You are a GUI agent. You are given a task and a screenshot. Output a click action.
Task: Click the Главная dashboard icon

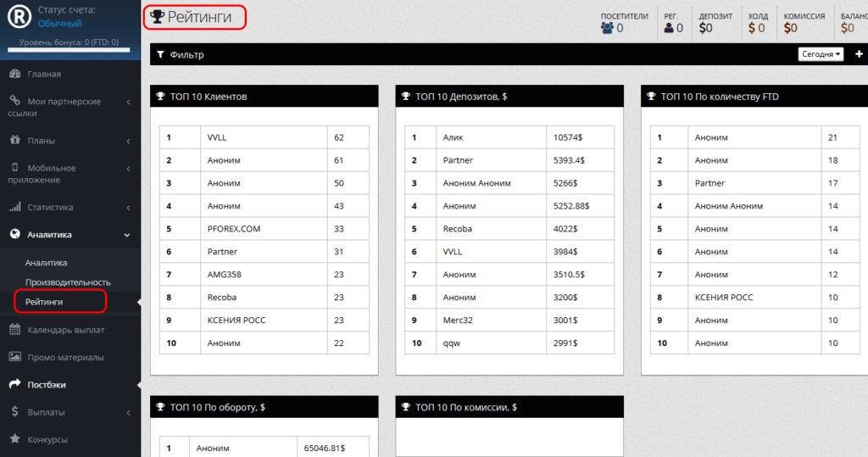[x=14, y=74]
